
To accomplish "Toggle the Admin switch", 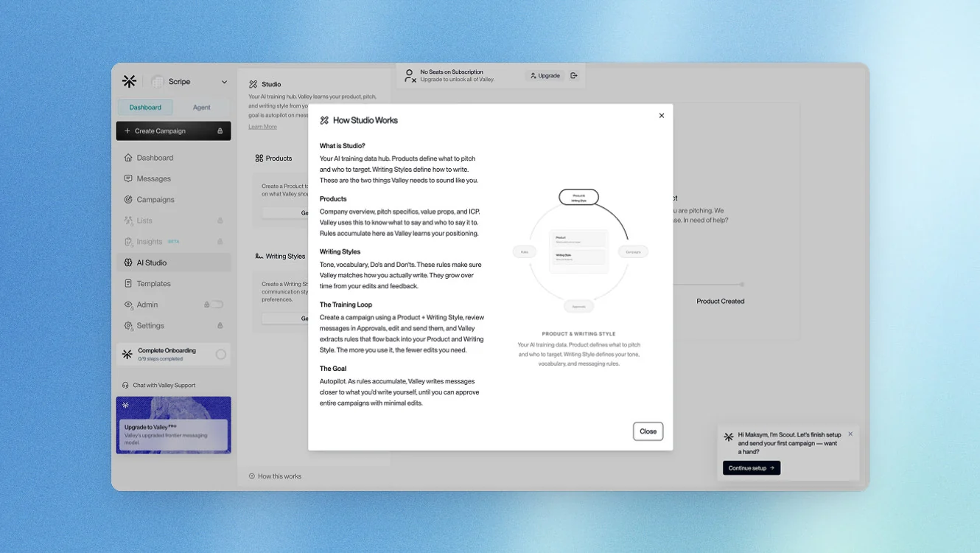I will pos(217,305).
